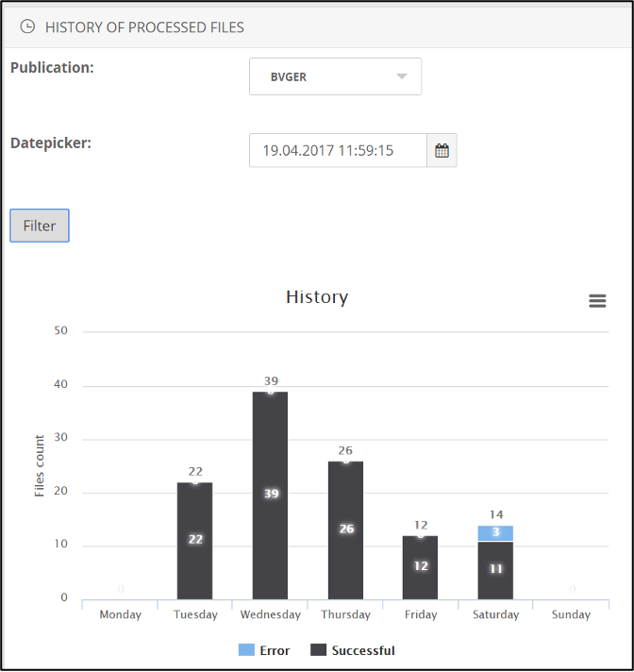Select the Tuesday bar showing 22
The width and height of the screenshot is (634, 672).
pyautogui.click(x=195, y=541)
